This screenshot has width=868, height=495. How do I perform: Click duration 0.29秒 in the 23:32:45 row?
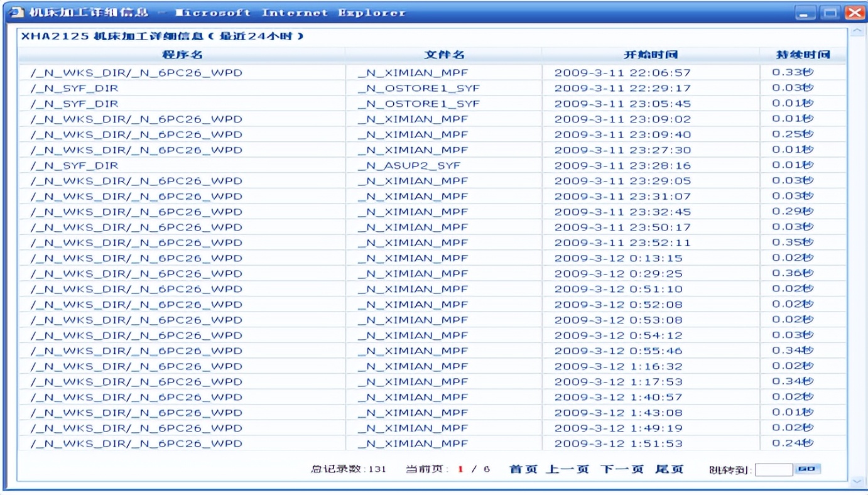pyautogui.click(x=793, y=212)
